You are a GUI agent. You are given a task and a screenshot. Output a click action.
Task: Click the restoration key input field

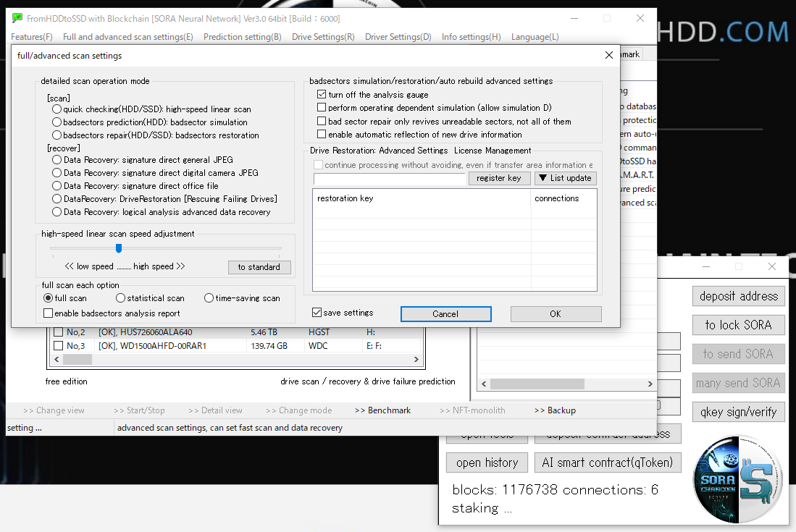coord(390,179)
